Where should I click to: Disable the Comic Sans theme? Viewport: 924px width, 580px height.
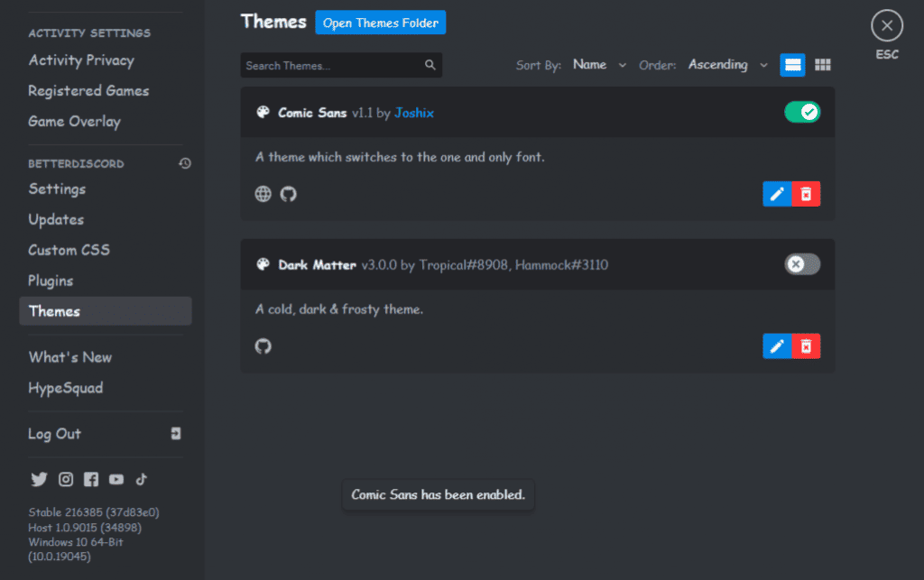(x=802, y=112)
